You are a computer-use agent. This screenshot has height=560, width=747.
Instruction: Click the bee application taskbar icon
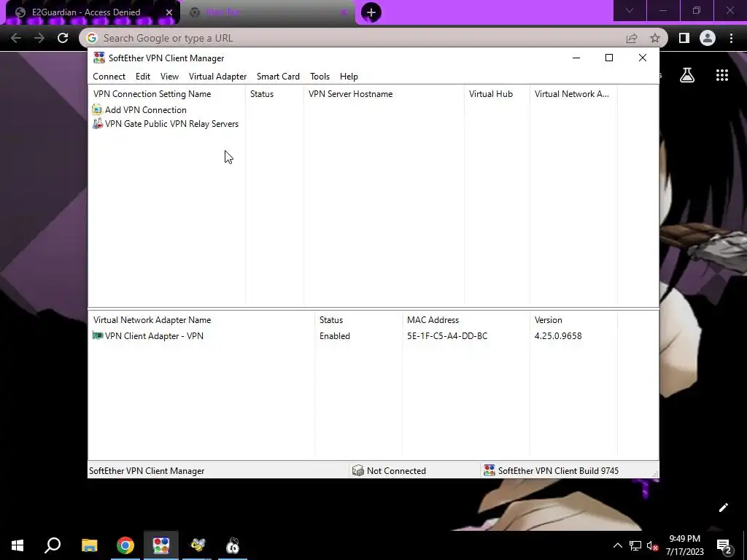[197, 545]
